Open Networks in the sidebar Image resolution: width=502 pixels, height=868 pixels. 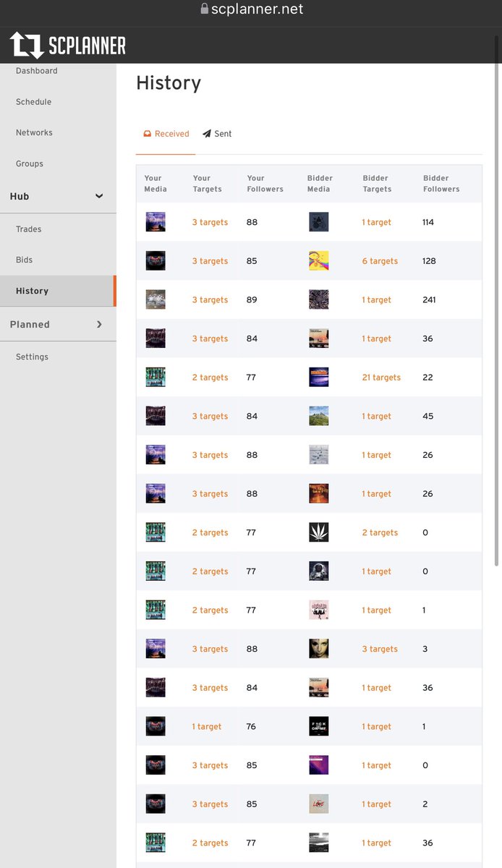point(34,132)
